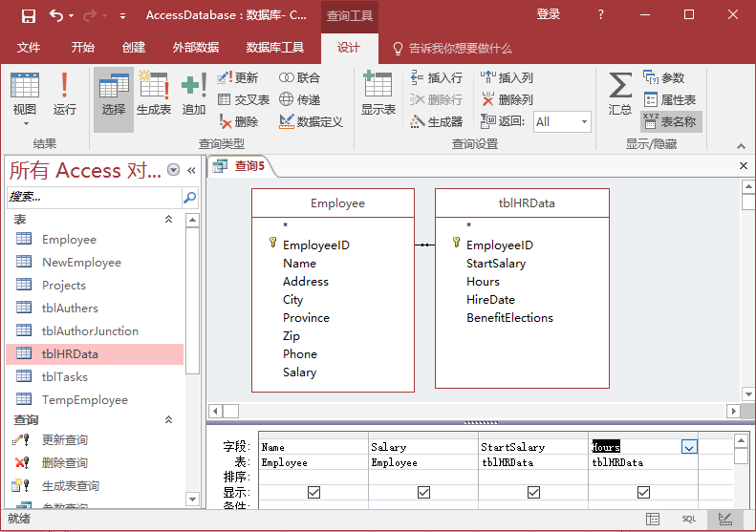Image resolution: width=756 pixels, height=532 pixels.
Task: Click the Property Sheet (属性表) button
Action: pos(669,99)
